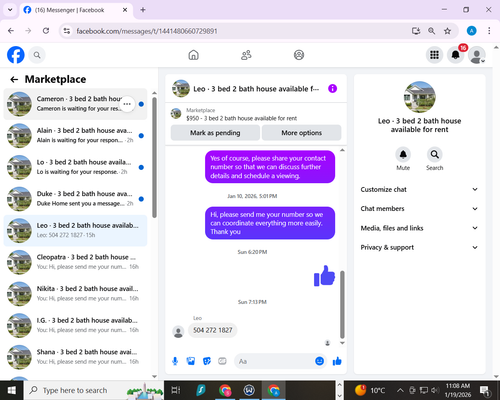
Task: Open Chrome three-dot menu
Action: (x=489, y=31)
